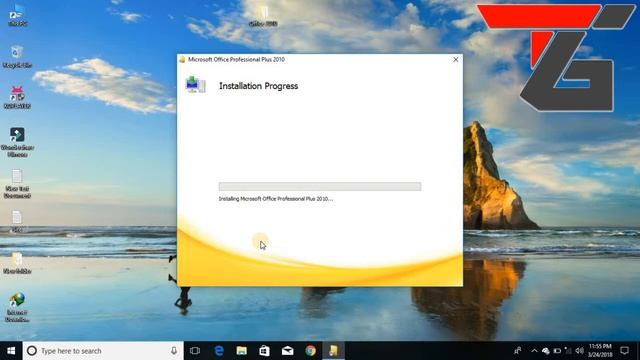640x360 pixels.
Task: Close the Office setup window
Action: tap(456, 60)
